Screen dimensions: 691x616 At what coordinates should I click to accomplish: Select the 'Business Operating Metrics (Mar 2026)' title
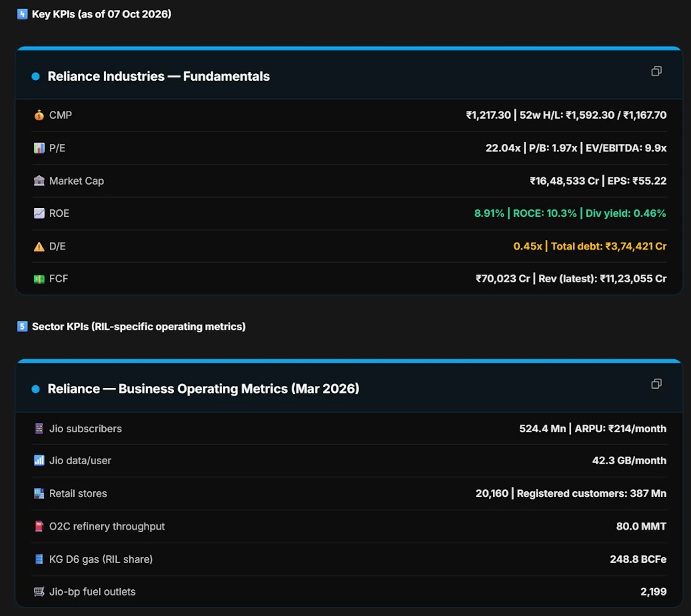tap(203, 389)
